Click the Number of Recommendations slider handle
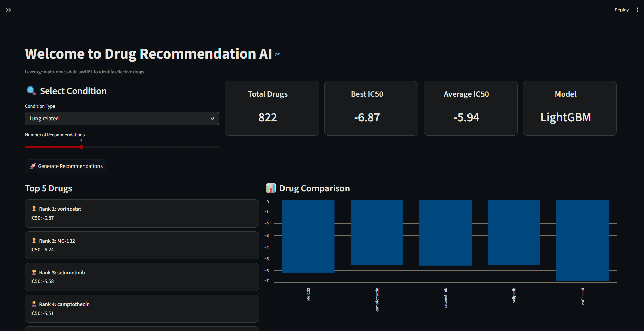 (81, 147)
